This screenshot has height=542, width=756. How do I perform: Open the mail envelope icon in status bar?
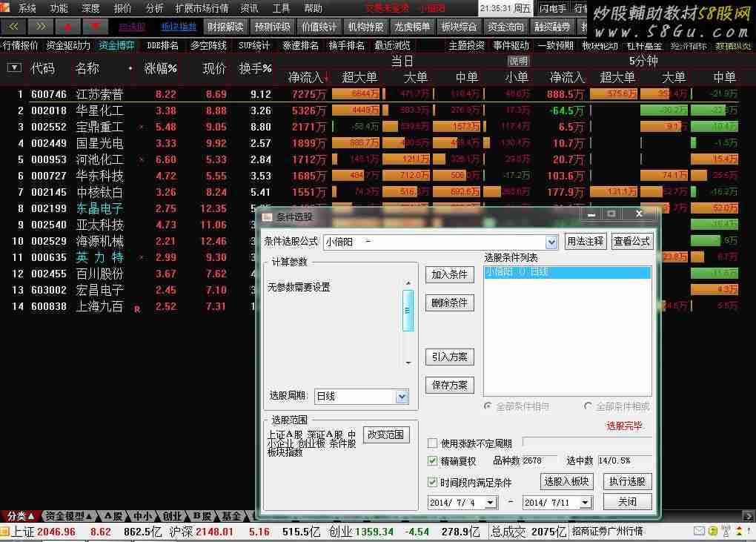coord(699,531)
